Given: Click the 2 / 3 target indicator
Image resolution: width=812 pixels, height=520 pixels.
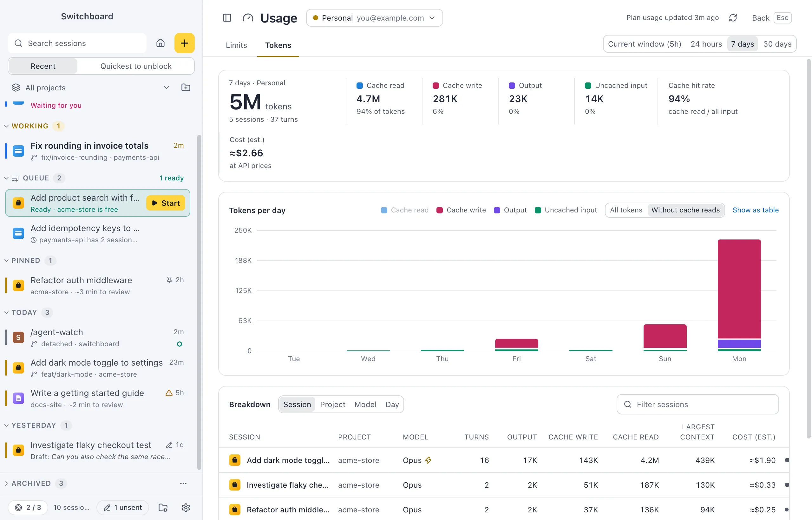Looking at the screenshot, I should pos(28,508).
